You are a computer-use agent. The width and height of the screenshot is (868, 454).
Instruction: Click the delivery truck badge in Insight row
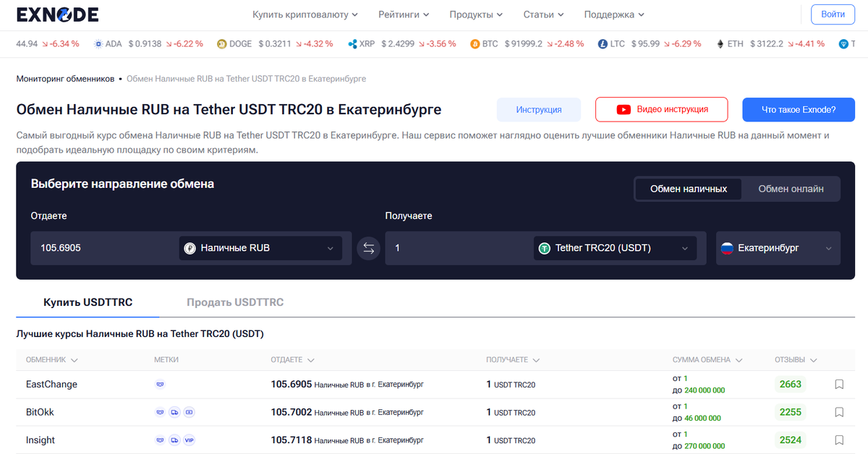click(x=175, y=440)
